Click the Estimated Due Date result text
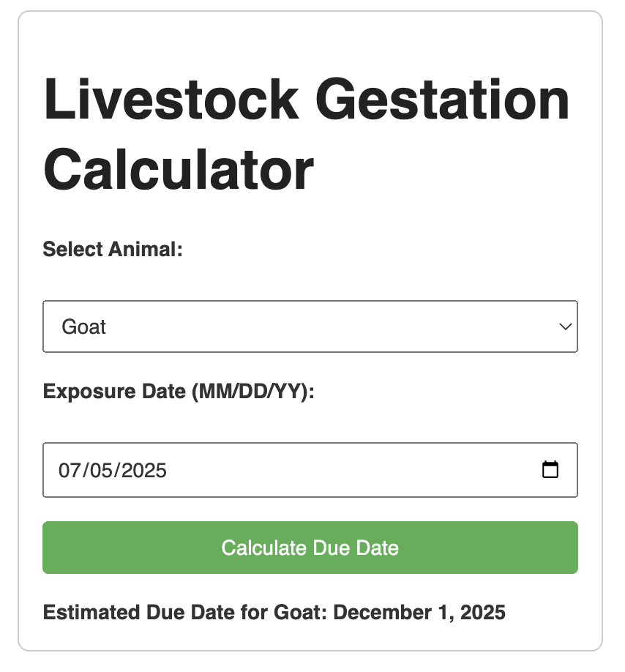Screen dimensions: 625x672 point(274,612)
